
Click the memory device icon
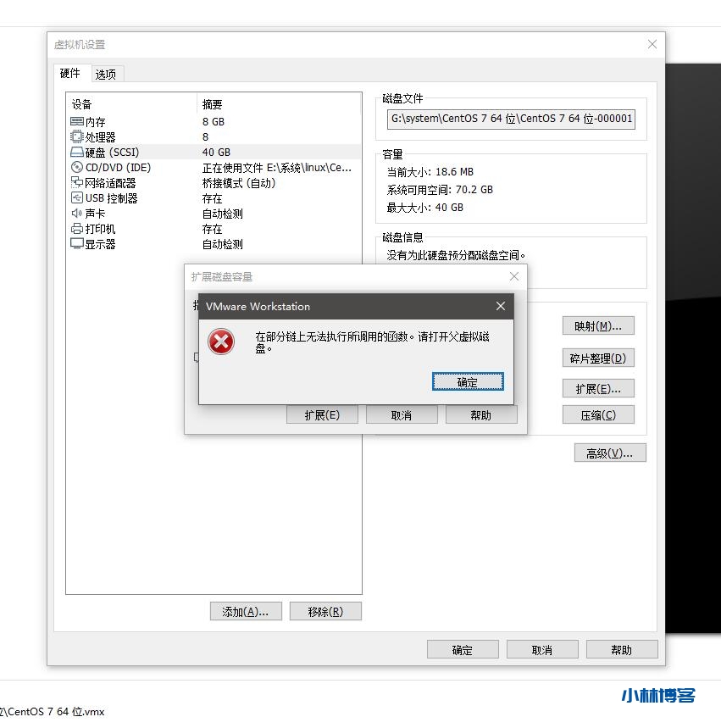point(77,122)
